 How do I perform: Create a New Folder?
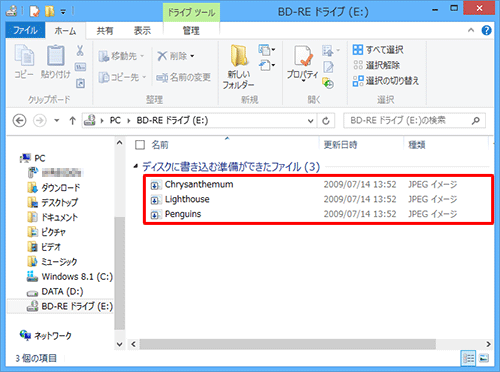(238, 67)
